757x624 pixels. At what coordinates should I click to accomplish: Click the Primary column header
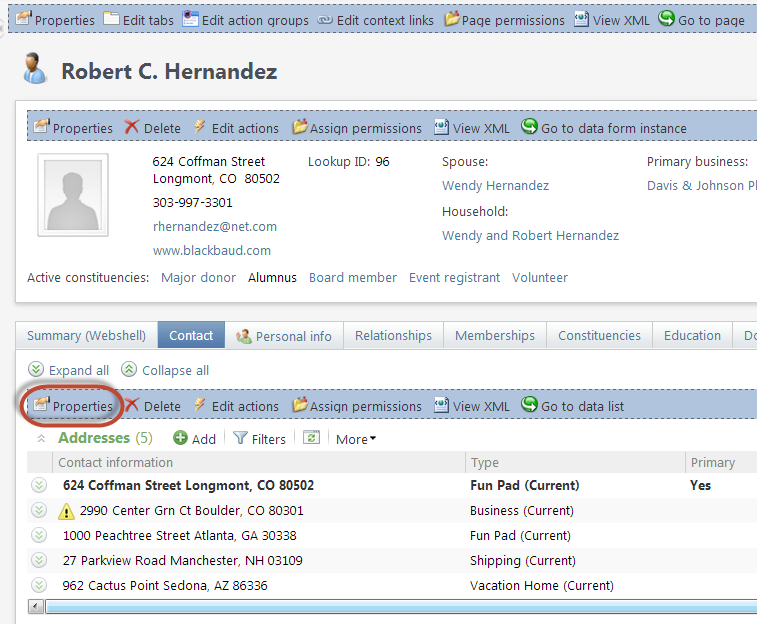[721, 462]
